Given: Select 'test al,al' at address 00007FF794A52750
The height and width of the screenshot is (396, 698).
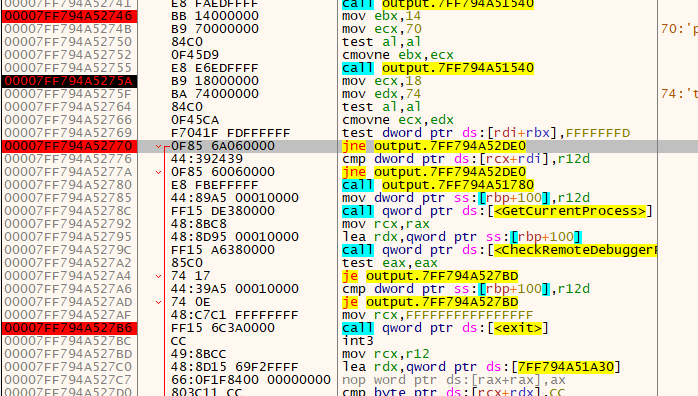Looking at the screenshot, I should [381, 42].
